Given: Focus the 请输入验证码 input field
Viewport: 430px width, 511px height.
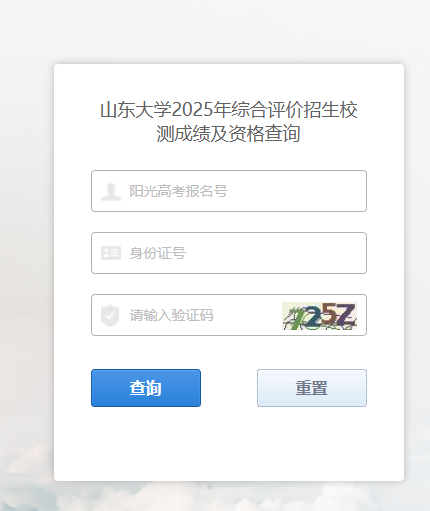Looking at the screenshot, I should 187,315.
